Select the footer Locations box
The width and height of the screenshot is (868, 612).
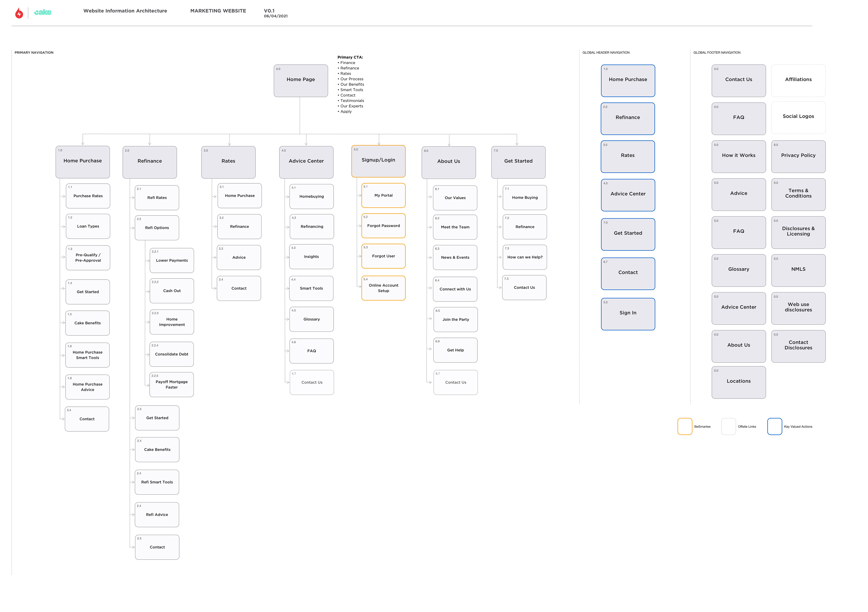[738, 382]
